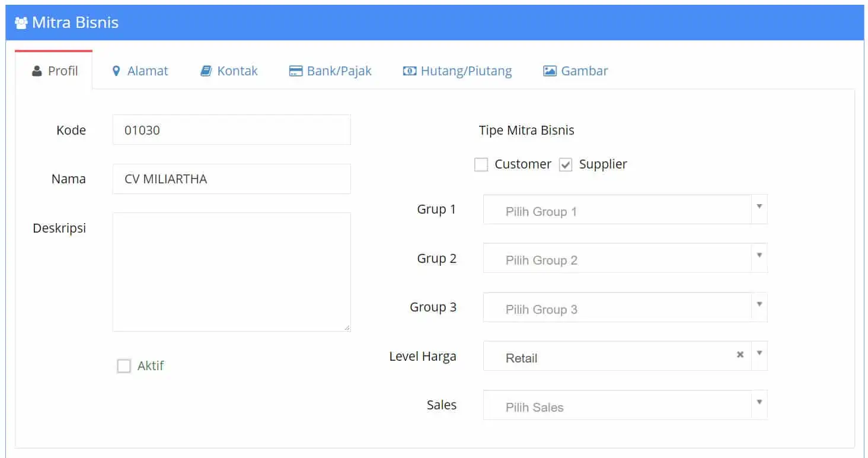Enable the Aktif checkbox
868x458 pixels.
123,366
